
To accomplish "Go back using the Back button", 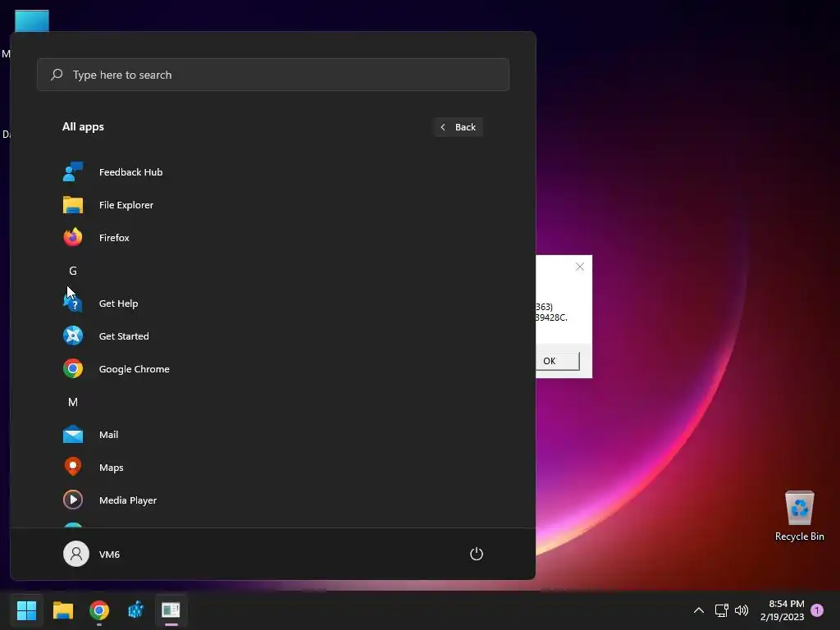I will (x=459, y=127).
